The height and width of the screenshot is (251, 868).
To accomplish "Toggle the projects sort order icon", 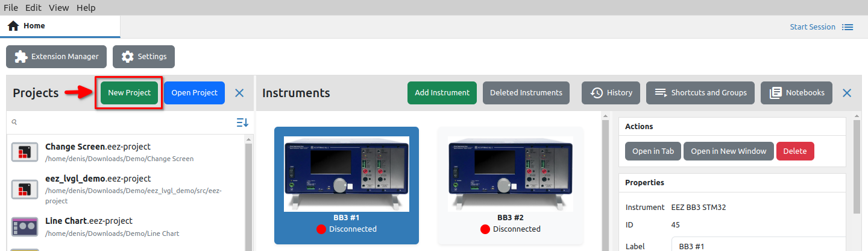I will [242, 122].
